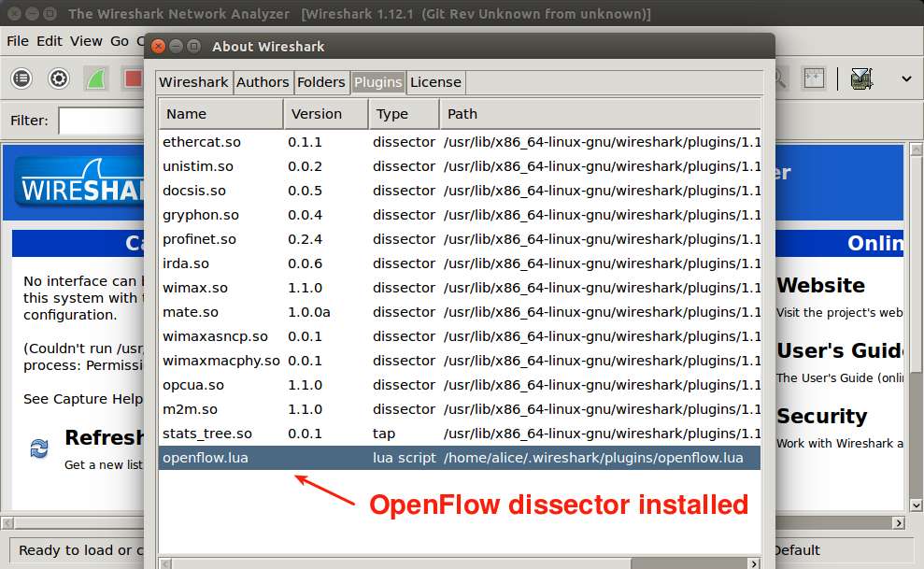Select the m2m.so plugin row
924x569 pixels.
[x=460, y=409]
